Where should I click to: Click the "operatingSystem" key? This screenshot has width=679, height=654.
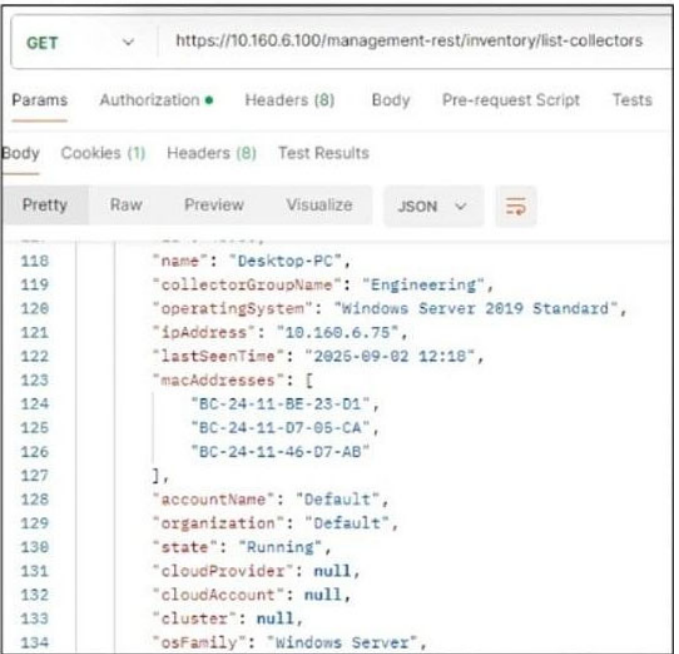tap(233, 309)
